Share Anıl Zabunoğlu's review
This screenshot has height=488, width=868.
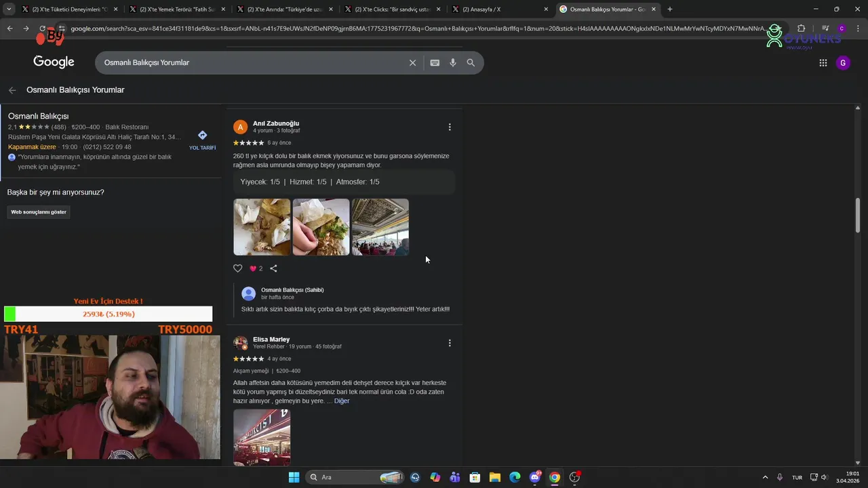[273, 268]
